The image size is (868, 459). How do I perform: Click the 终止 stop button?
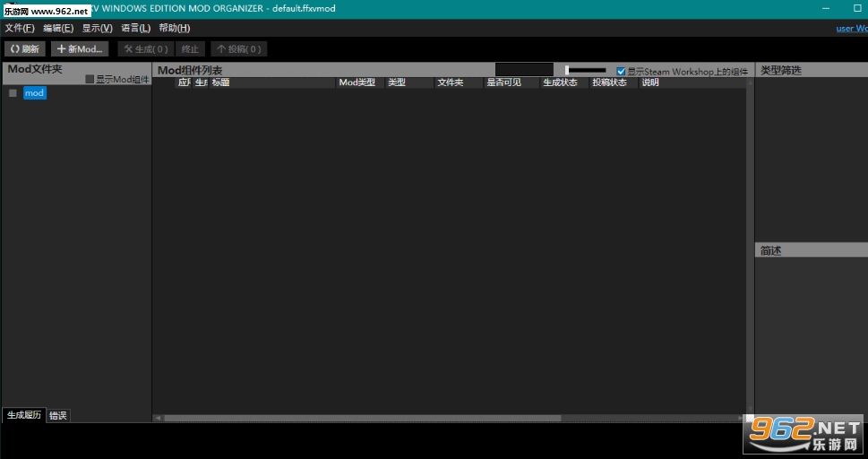[x=191, y=48]
